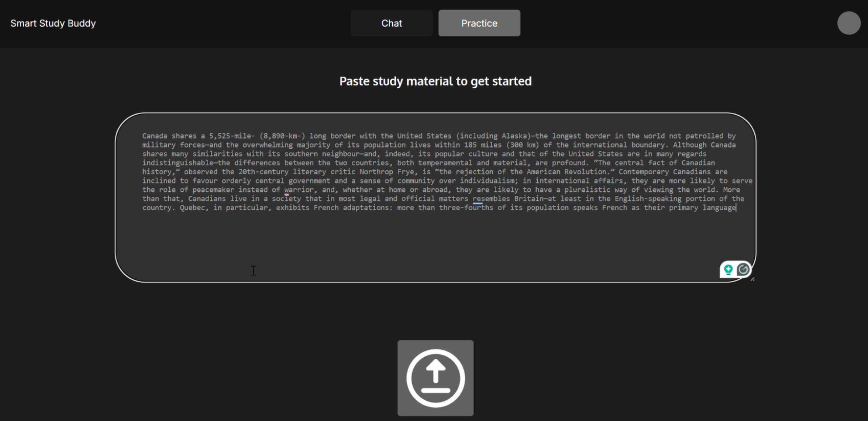The width and height of the screenshot is (868, 421).
Task: Place cursor after the final word "language"
Action: pyautogui.click(x=736, y=208)
